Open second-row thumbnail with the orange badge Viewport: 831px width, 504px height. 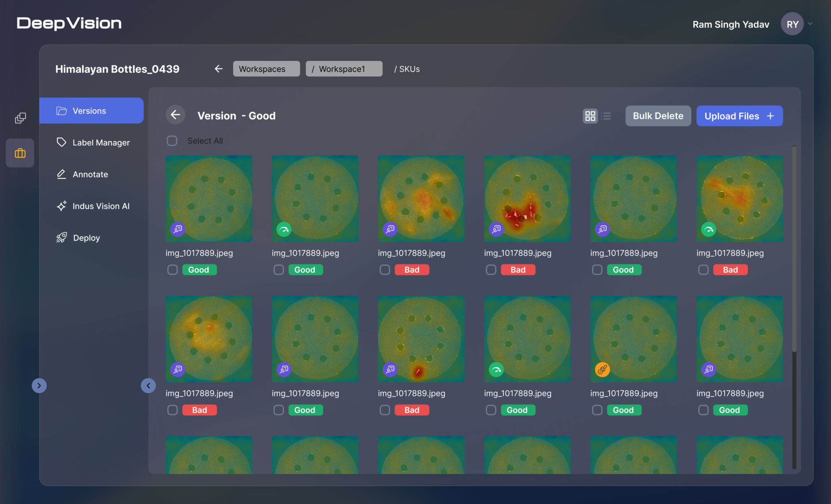click(633, 339)
